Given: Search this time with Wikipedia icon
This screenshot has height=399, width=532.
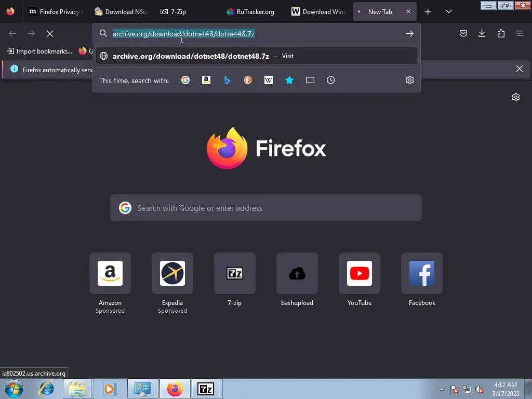Looking at the screenshot, I should [269, 80].
